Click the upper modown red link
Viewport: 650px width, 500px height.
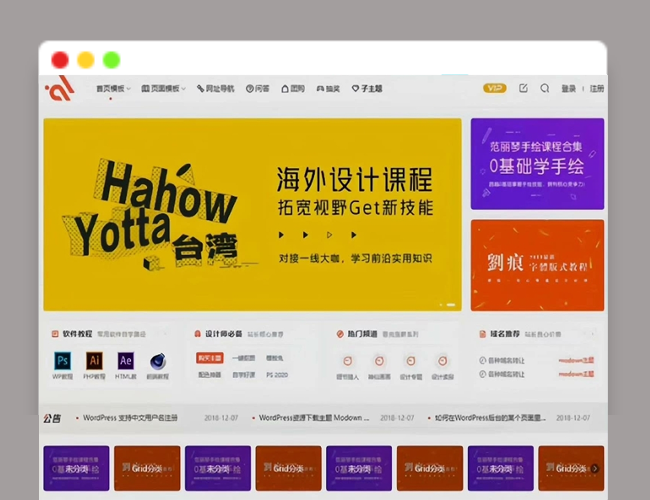click(x=576, y=360)
